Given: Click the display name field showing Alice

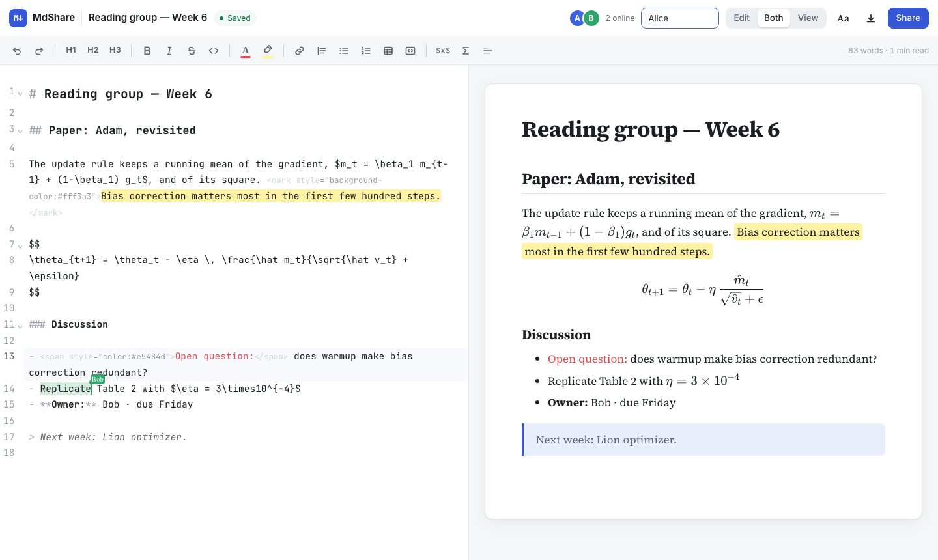Looking at the screenshot, I should [680, 18].
